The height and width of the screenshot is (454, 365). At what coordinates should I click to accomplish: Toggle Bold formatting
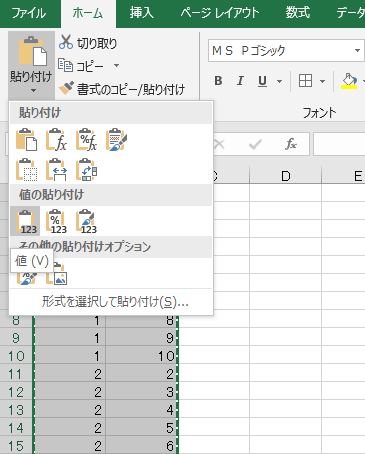tap(218, 81)
